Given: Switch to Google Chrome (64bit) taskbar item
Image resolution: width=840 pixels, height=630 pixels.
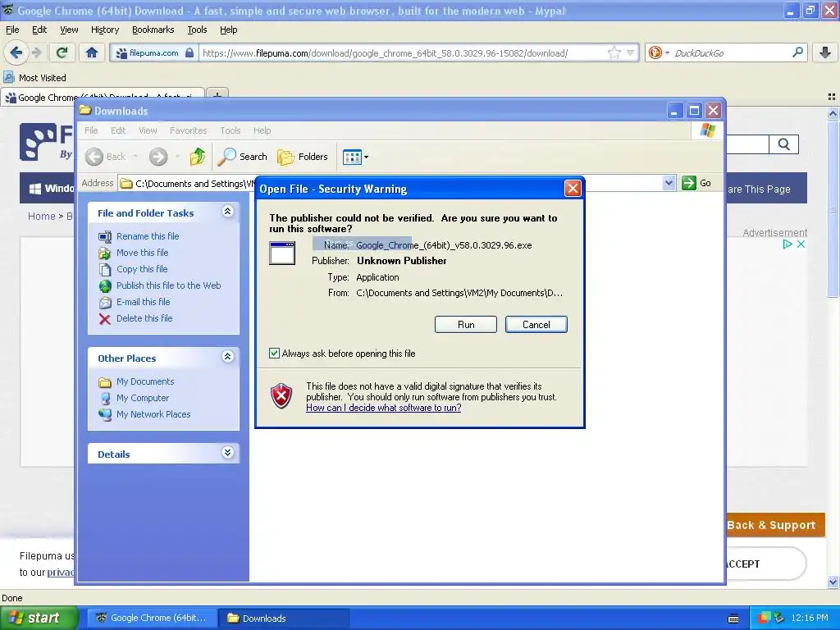Looking at the screenshot, I should click(x=152, y=619).
